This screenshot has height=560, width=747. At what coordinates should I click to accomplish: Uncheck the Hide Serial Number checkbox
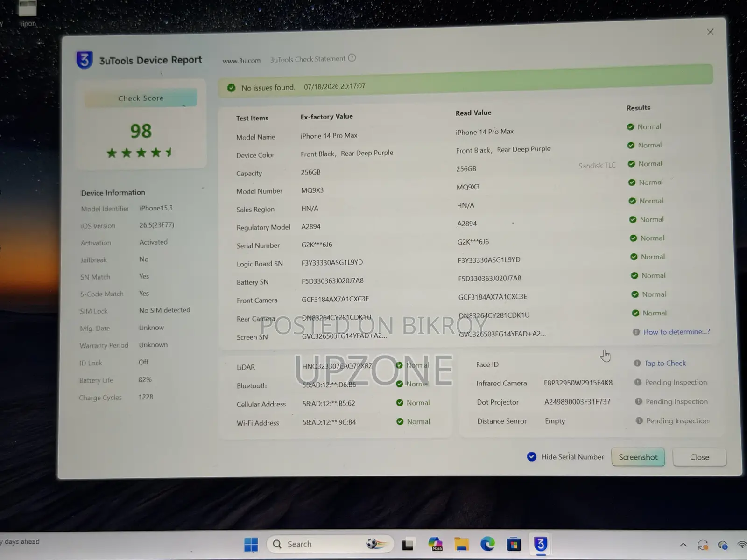pos(531,456)
